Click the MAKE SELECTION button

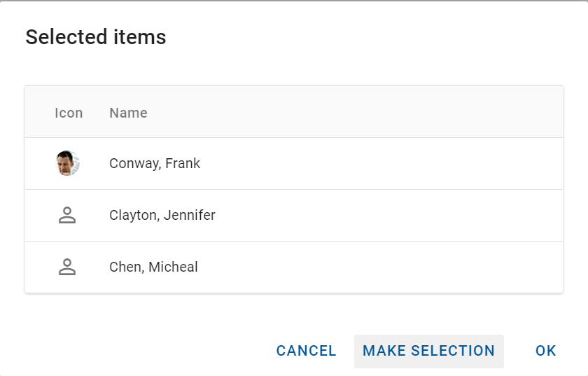pos(428,351)
